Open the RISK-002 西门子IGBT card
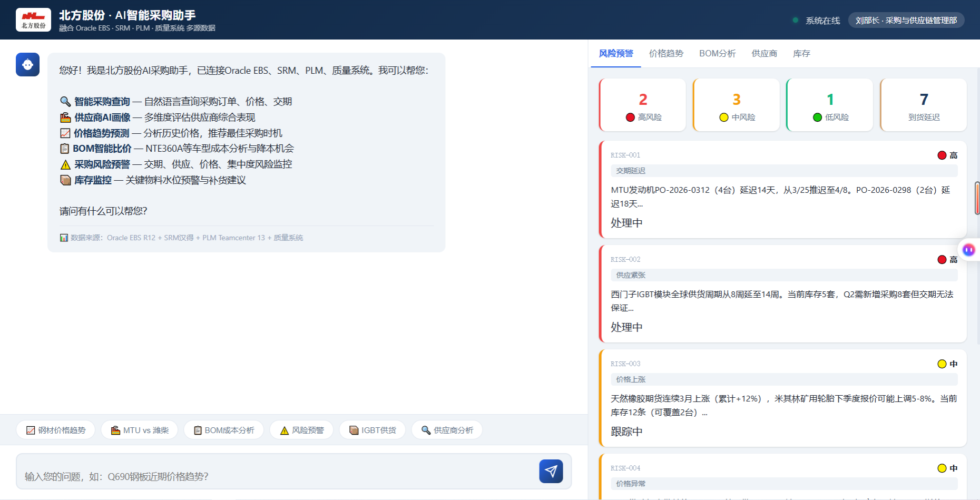 click(x=783, y=293)
